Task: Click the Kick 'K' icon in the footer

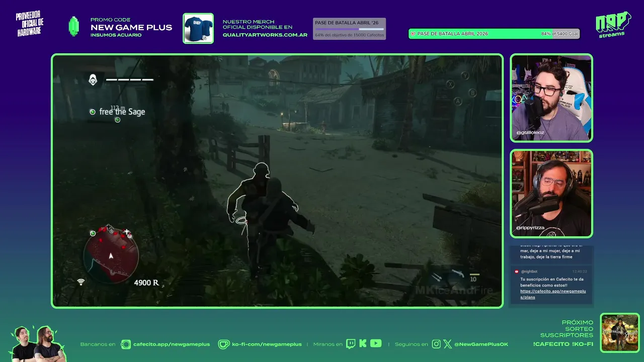Action: click(362, 344)
